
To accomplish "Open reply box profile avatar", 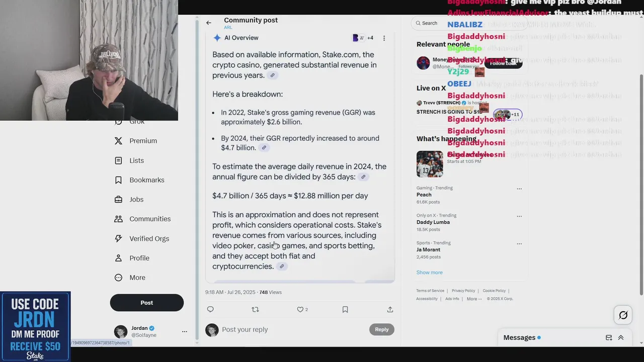I will (x=212, y=330).
